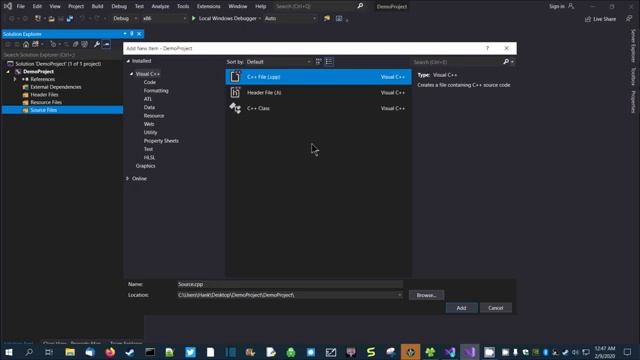Click the feedback icon beside Live Share

click(629, 19)
